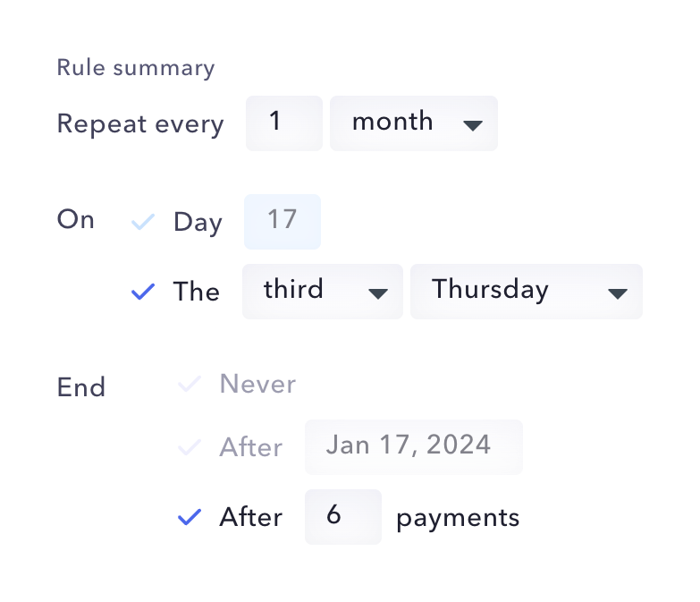Click the After label beside the date field
700x602 pixels.
251,447
